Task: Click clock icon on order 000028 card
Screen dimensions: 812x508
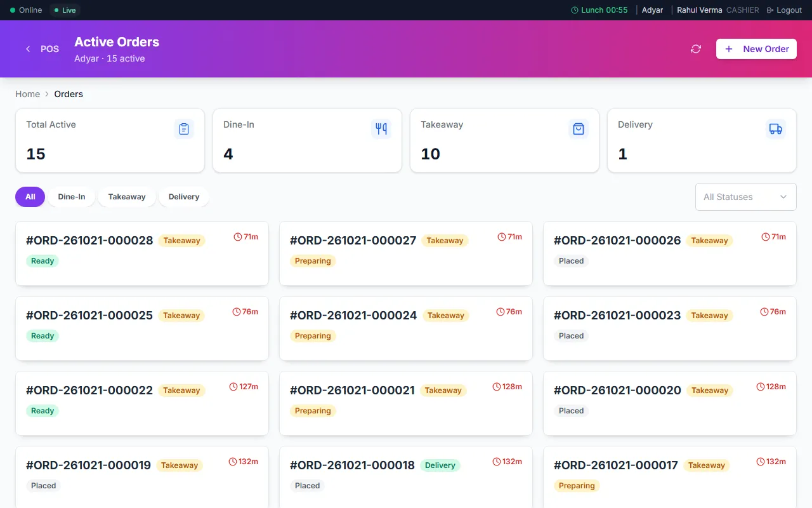Action: click(238, 237)
